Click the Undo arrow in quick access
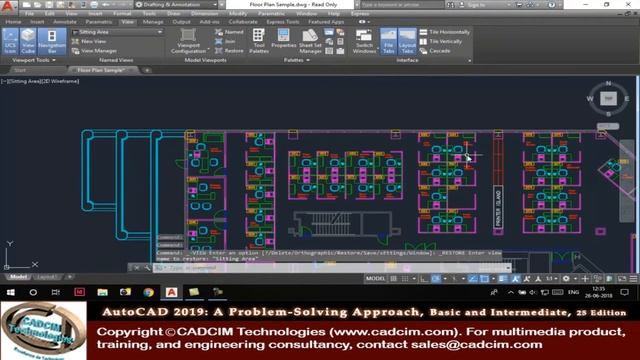Viewport: 640px width, 360px height. [105, 5]
